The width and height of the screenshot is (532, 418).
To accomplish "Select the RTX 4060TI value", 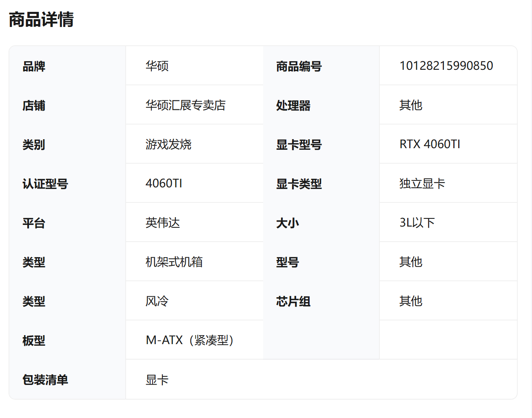I will click(x=430, y=144).
